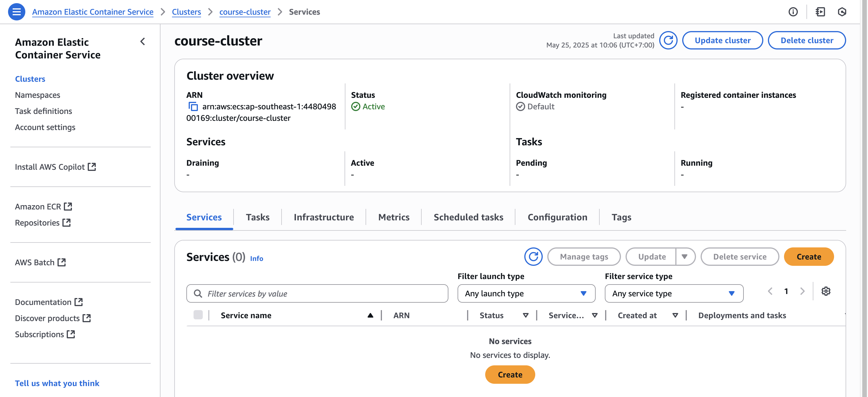
Task: Open Task definitions in sidebar
Action: click(43, 111)
